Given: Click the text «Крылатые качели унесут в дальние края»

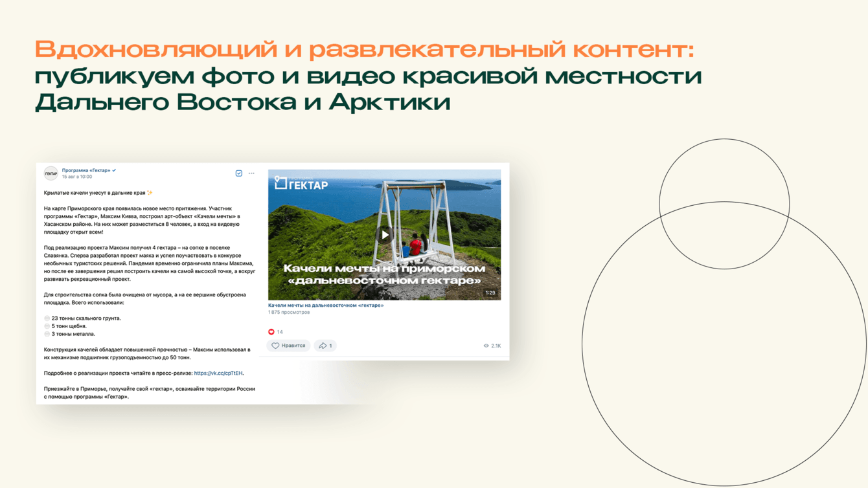Looking at the screenshot, I should (95, 193).
